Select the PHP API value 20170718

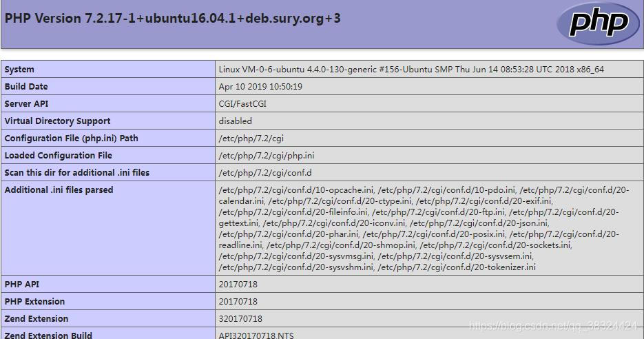tap(238, 285)
